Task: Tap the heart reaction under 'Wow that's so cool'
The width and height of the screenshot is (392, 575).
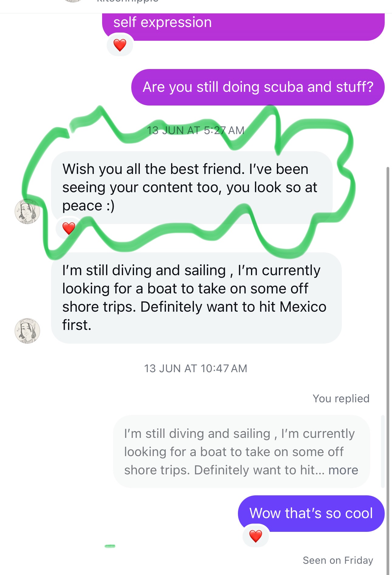Action: tap(256, 536)
